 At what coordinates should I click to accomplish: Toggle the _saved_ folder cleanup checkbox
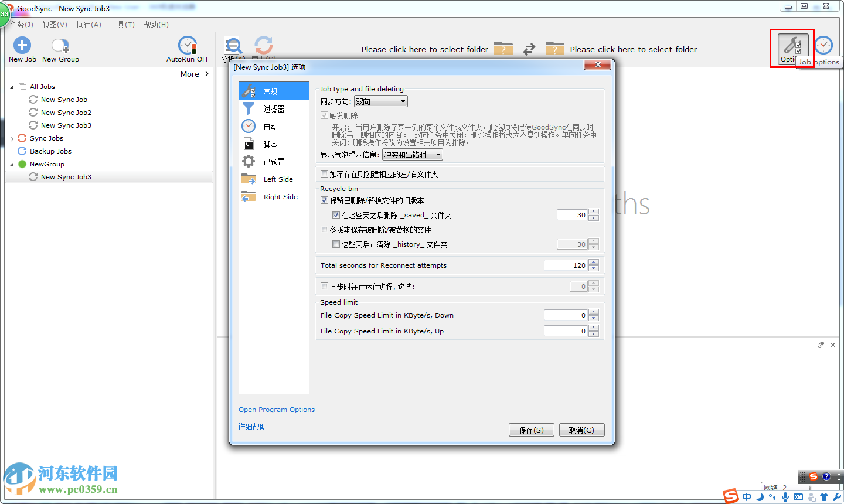[336, 215]
